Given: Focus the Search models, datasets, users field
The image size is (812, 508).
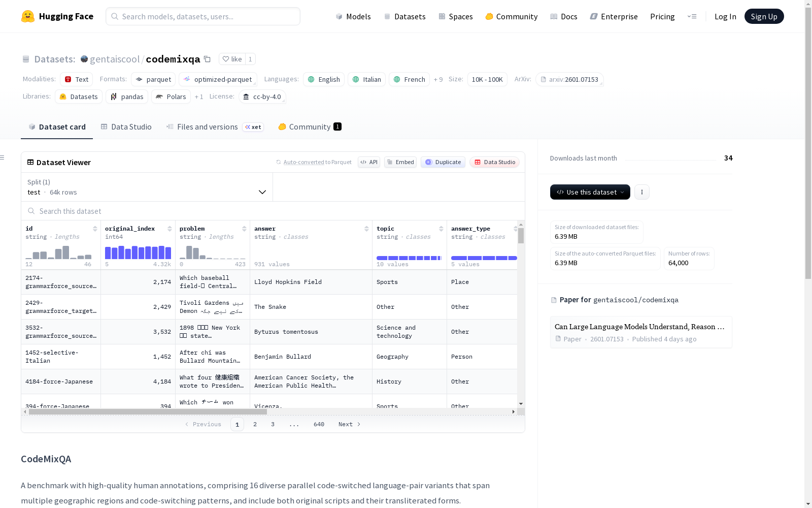Looking at the screenshot, I should pyautogui.click(x=203, y=16).
